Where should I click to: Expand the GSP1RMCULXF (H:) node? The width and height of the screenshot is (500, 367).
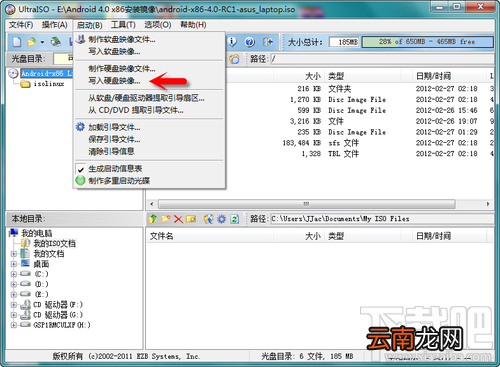click(14, 325)
